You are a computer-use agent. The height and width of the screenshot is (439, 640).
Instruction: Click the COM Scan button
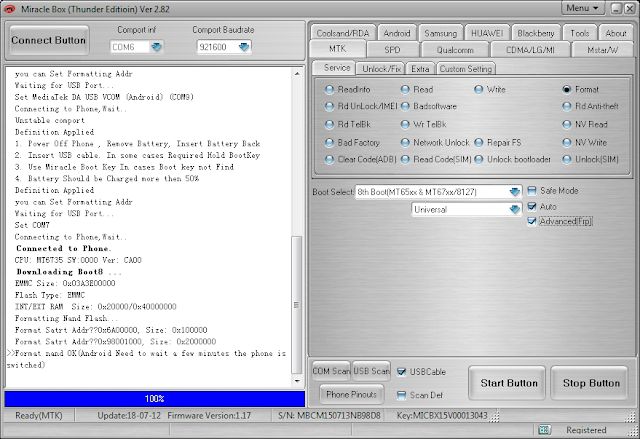(331, 371)
